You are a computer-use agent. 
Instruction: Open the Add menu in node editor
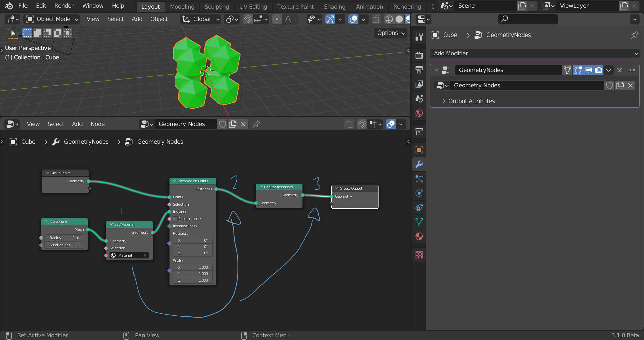(x=77, y=124)
